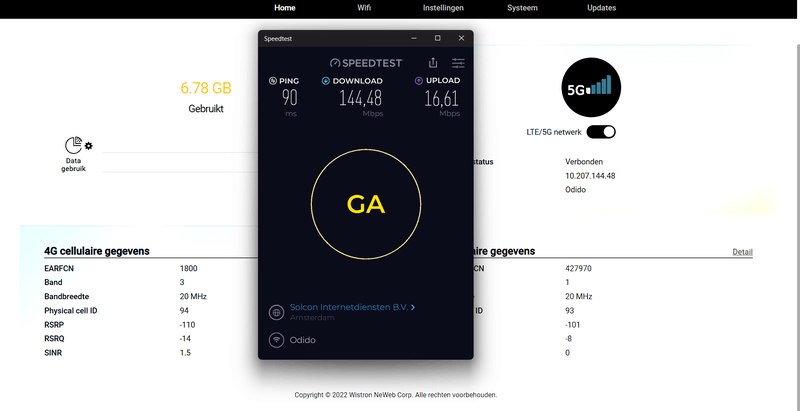The image size is (800, 411).
Task: Click the 5G signal strength indicator
Action: coord(591,87)
